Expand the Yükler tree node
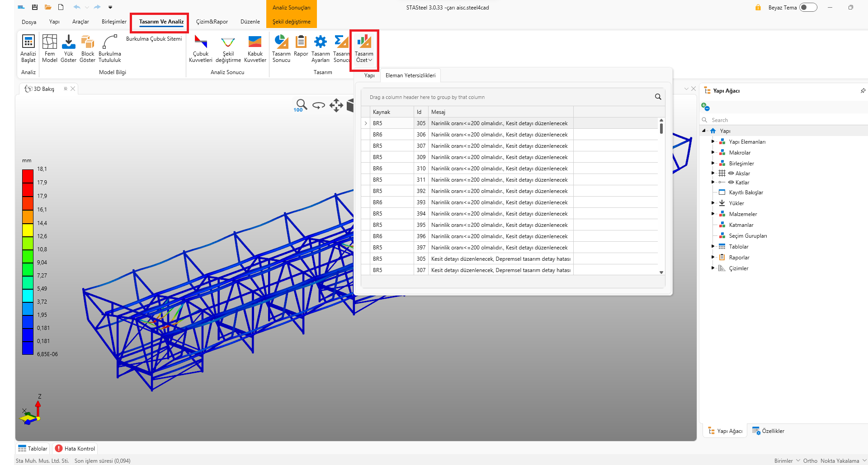This screenshot has height=465, width=868. [x=713, y=203]
